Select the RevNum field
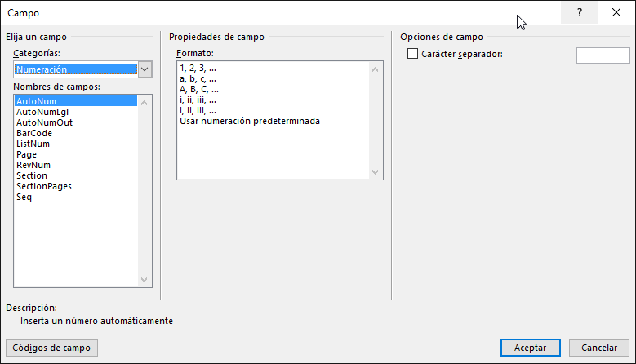The image size is (636, 364). [x=33, y=165]
